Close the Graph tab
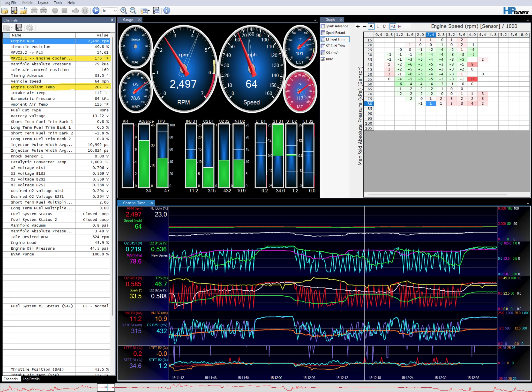 coord(341,20)
